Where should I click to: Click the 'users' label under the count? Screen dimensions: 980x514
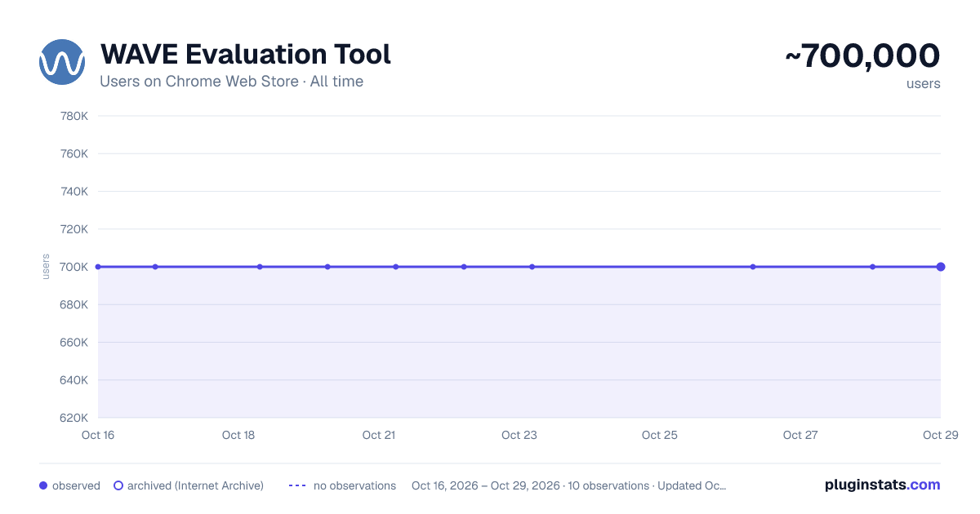point(924,83)
